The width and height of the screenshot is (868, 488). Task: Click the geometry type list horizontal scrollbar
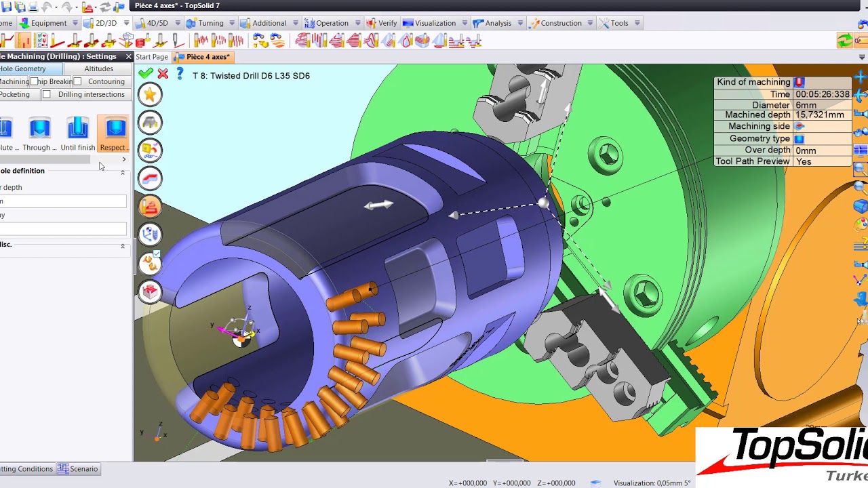[x=45, y=160]
